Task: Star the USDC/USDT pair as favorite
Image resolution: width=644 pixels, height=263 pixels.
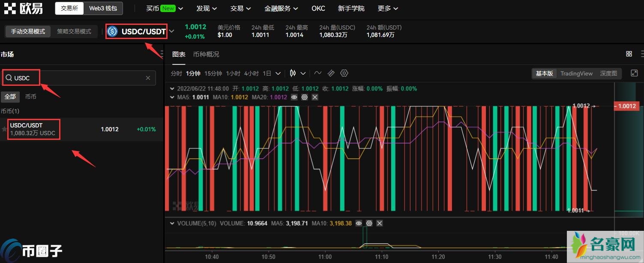Action: coord(4,129)
